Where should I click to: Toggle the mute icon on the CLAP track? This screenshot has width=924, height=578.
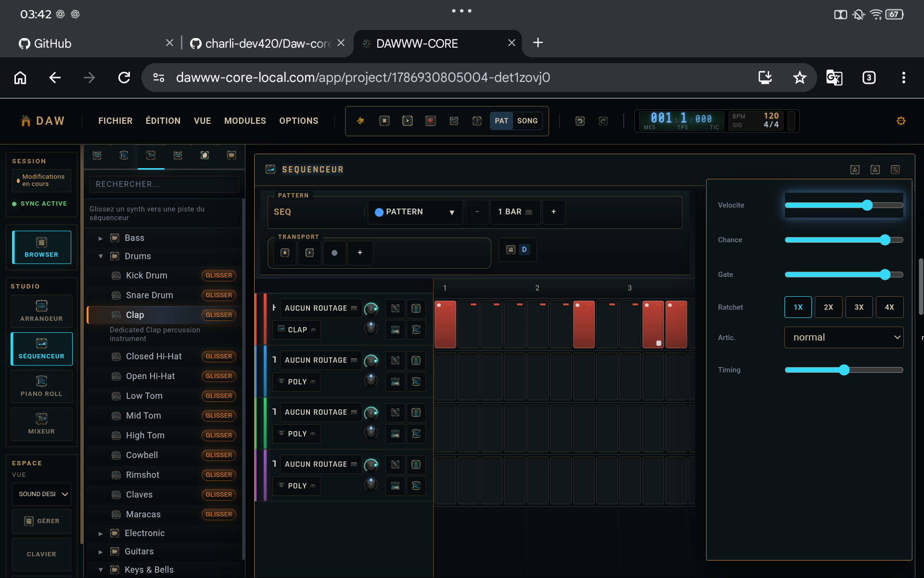point(395,308)
